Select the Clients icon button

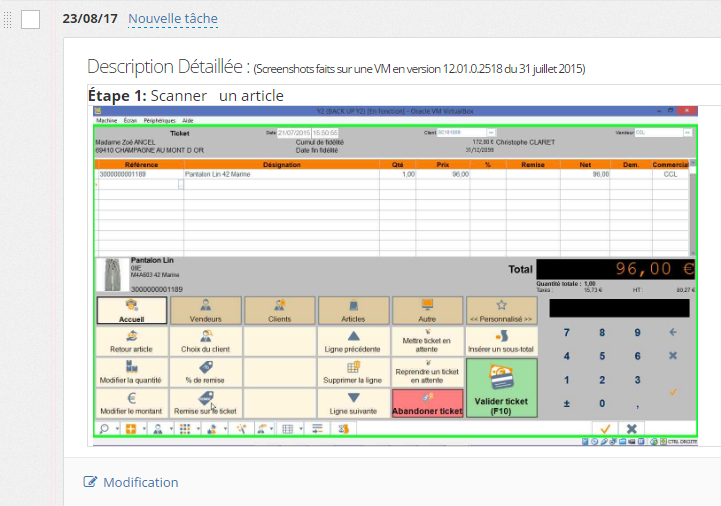[x=280, y=311]
